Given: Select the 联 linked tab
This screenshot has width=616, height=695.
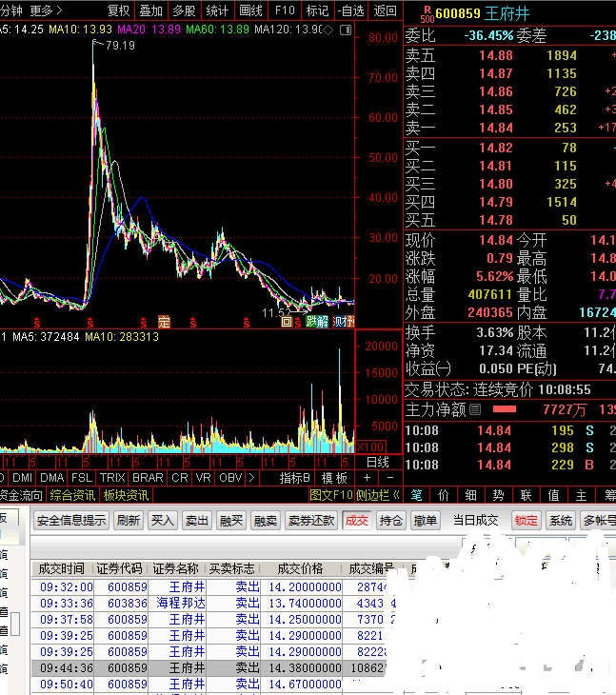Looking at the screenshot, I should click(x=527, y=495).
